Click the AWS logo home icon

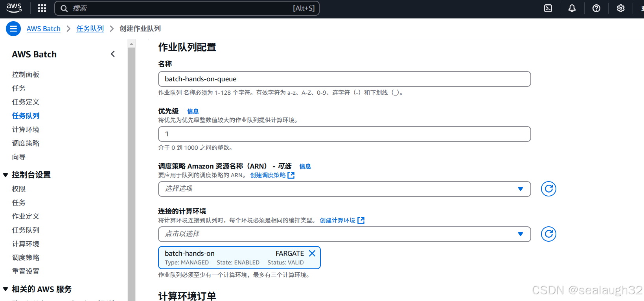pyautogui.click(x=14, y=8)
